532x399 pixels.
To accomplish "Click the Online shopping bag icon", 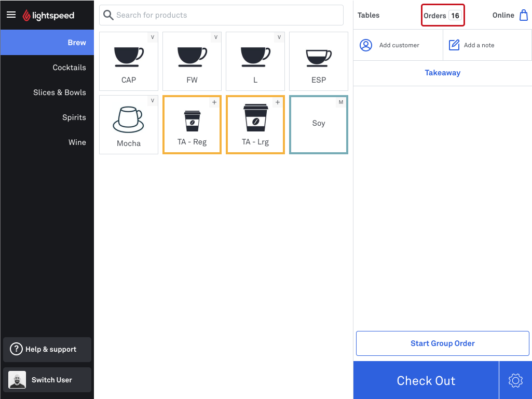I will tap(524, 15).
